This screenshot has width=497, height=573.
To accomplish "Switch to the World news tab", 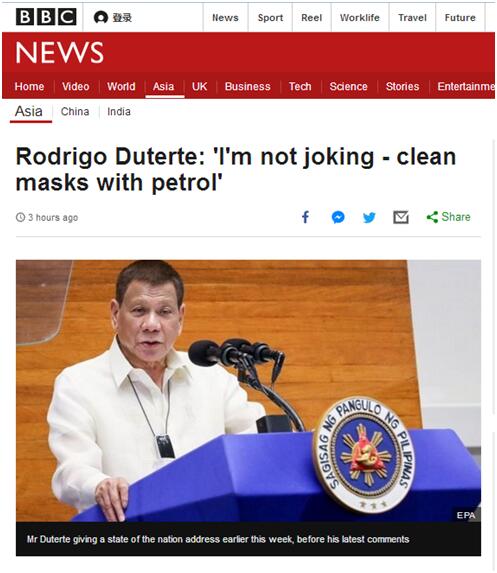I will pyautogui.click(x=121, y=87).
